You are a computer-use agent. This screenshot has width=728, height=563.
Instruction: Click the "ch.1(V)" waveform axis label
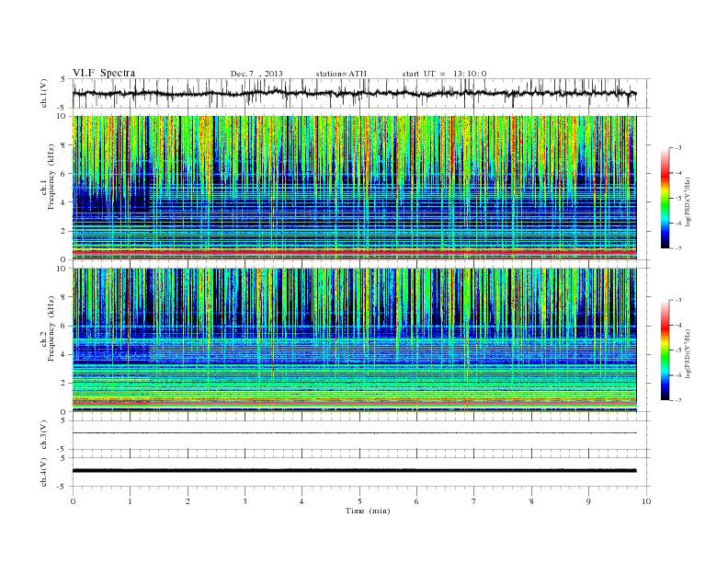pyautogui.click(x=44, y=93)
